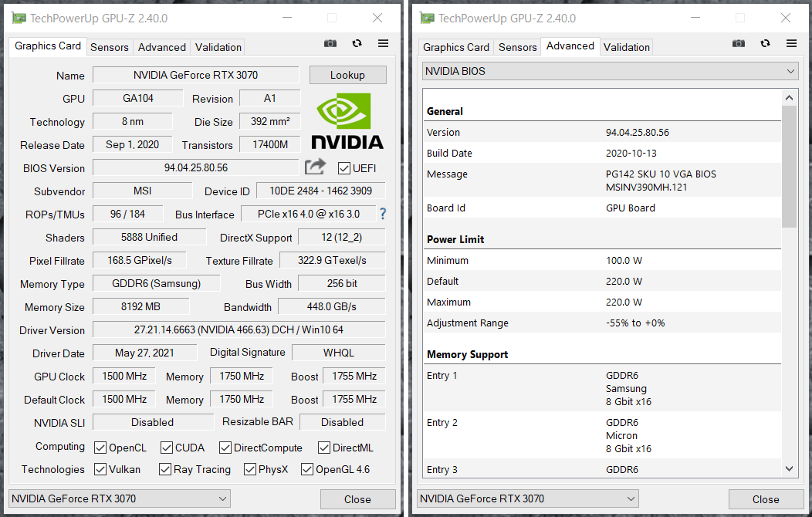Switch to Sensors tab in left window
This screenshot has height=517, width=812.
coord(110,47)
